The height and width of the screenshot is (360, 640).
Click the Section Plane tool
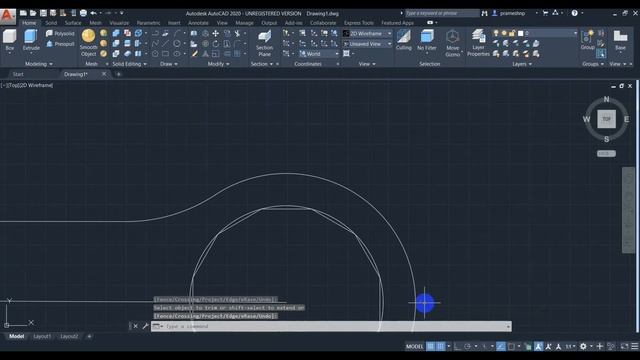tap(264, 43)
